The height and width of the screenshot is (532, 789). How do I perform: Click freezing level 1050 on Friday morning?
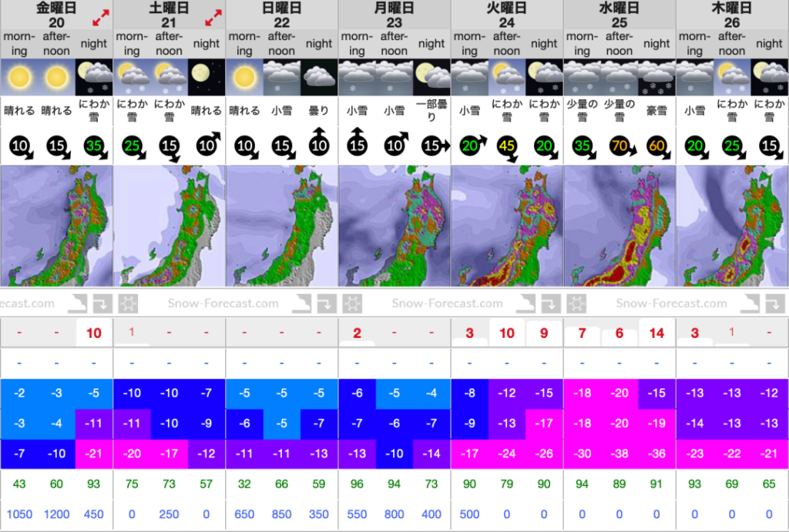19,514
